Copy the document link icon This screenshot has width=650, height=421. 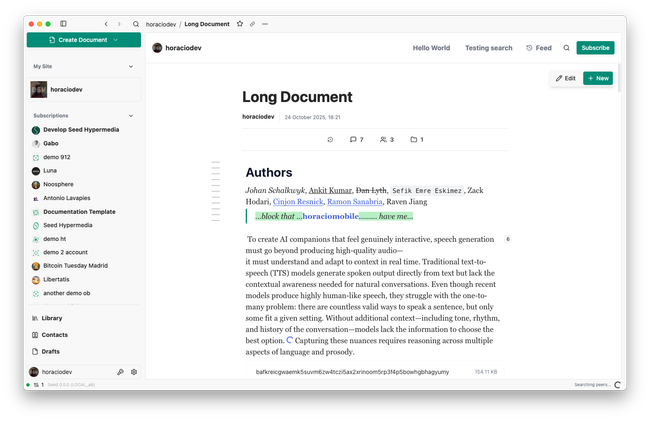pyautogui.click(x=252, y=23)
